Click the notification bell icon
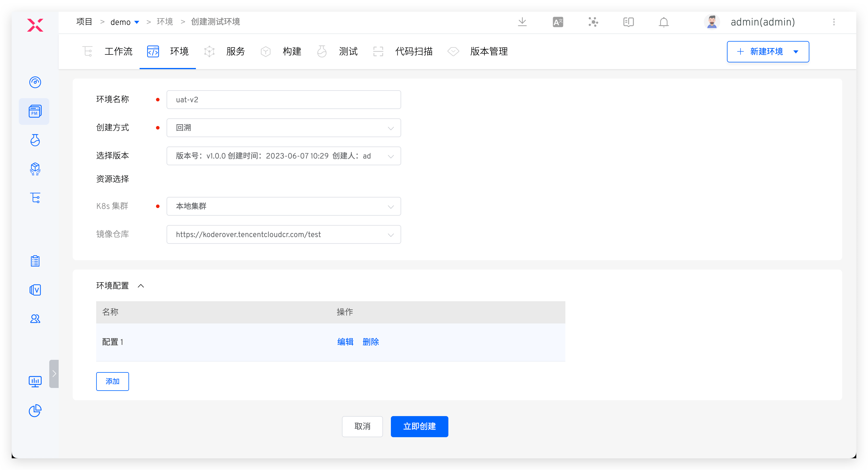The image size is (868, 470). click(x=664, y=22)
